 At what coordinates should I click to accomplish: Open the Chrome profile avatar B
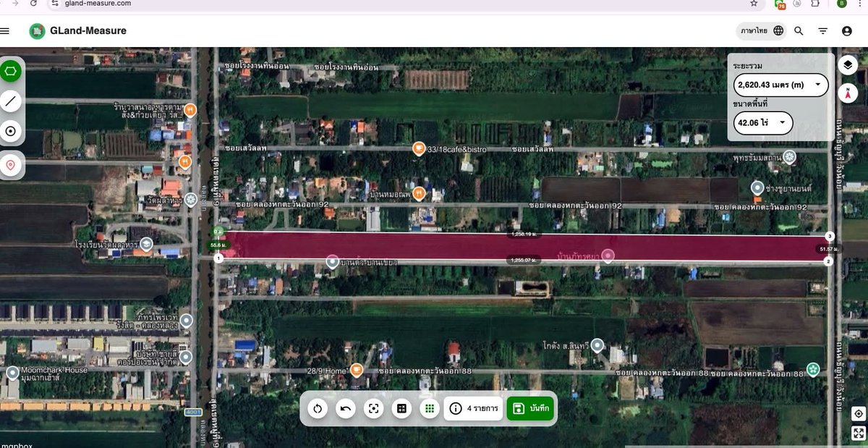click(841, 4)
